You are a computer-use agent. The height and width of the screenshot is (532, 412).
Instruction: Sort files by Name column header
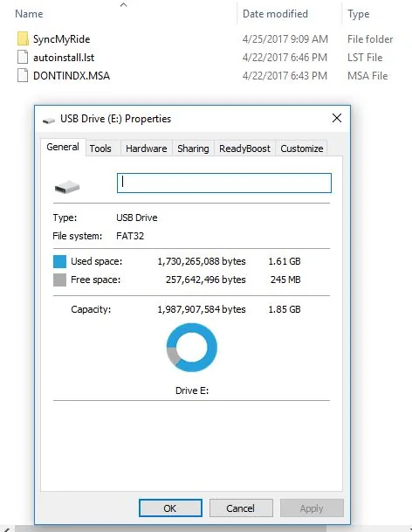29,14
